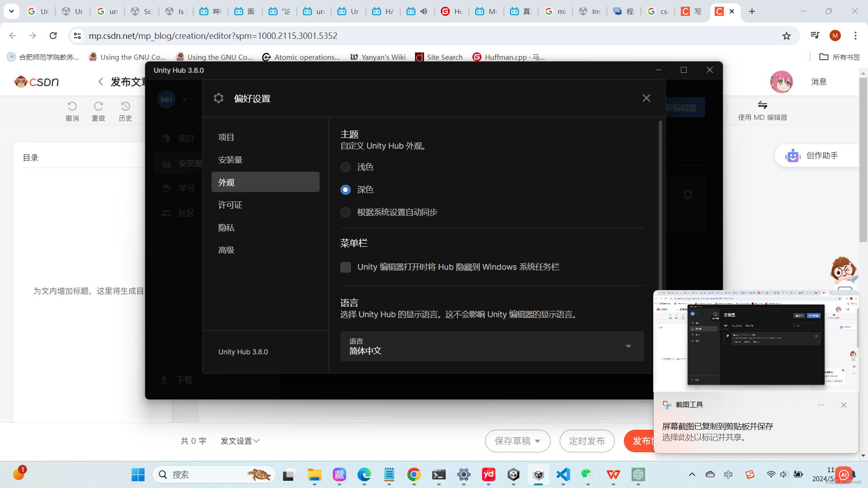The image size is (868, 488).
Task: Open Unity Hub taskbar icon
Action: pyautogui.click(x=538, y=474)
